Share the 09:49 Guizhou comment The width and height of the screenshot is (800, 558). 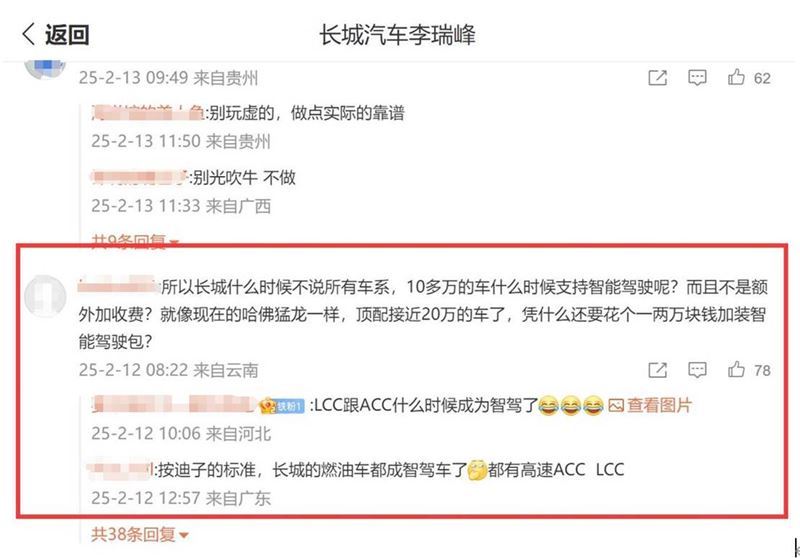pyautogui.click(x=657, y=78)
